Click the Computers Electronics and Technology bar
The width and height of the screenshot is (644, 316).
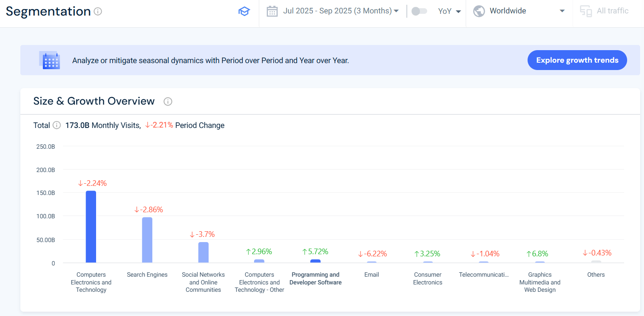pyautogui.click(x=91, y=227)
